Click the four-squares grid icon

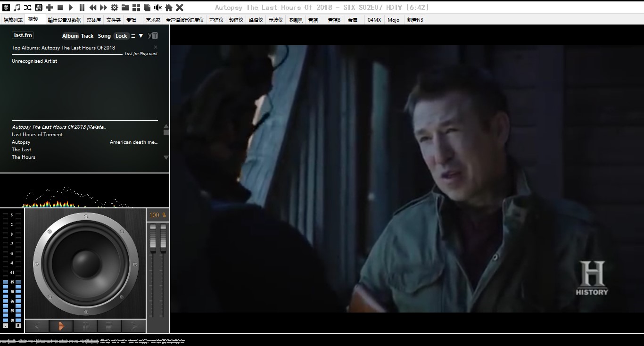[136, 8]
